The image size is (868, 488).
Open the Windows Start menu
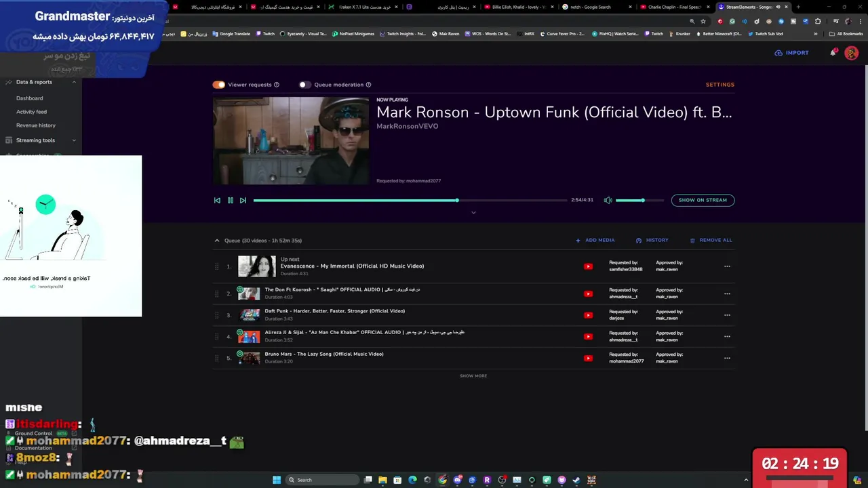pyautogui.click(x=277, y=480)
